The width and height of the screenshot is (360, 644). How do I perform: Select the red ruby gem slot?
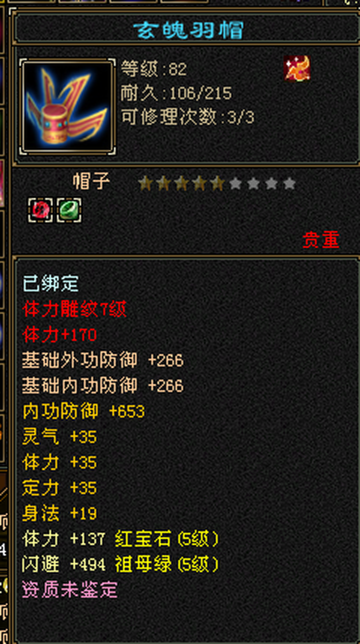coord(40,210)
